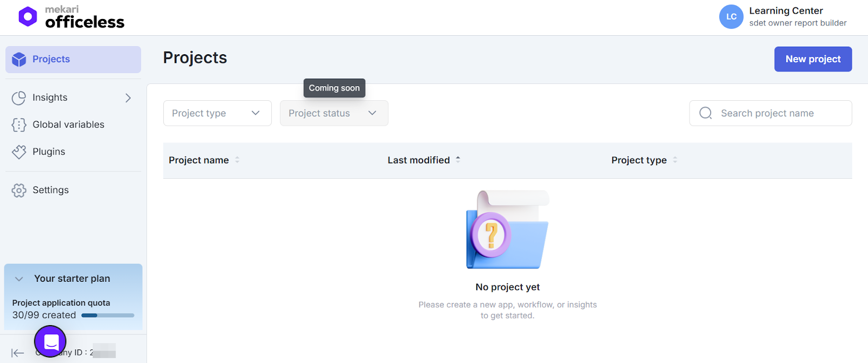Expand the Insights submenu chevron
The width and height of the screenshot is (868, 363).
coord(128,98)
